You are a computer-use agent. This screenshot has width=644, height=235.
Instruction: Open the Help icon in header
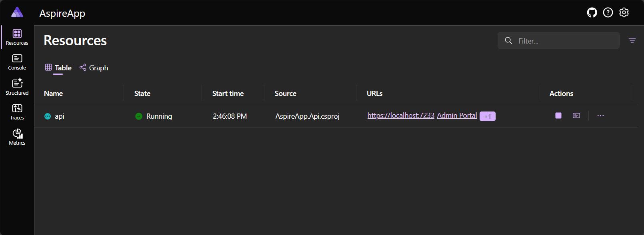pos(608,13)
